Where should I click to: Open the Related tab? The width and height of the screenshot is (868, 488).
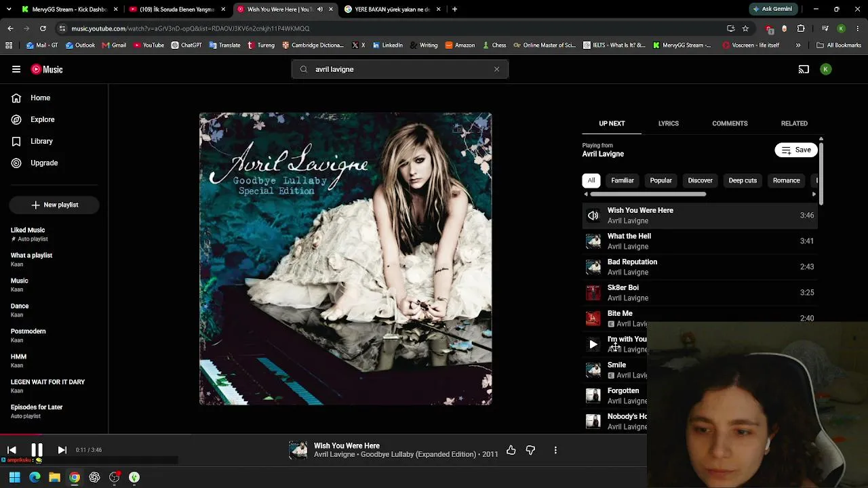(x=794, y=123)
